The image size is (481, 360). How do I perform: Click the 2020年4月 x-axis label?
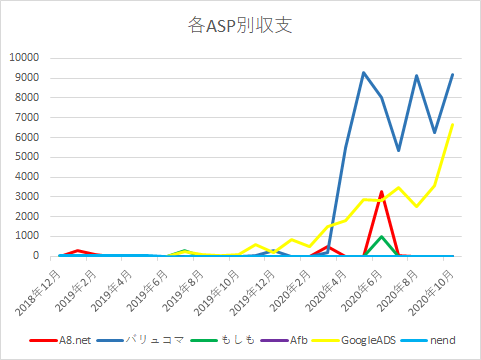(x=325, y=291)
